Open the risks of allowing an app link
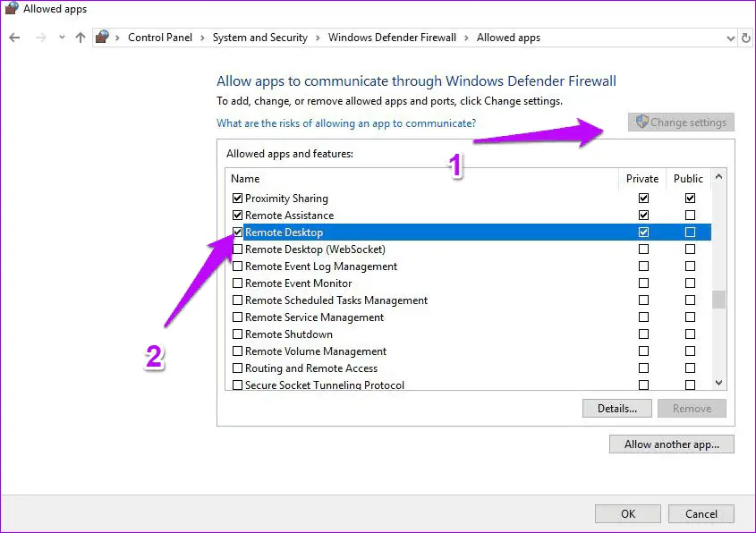 346,123
